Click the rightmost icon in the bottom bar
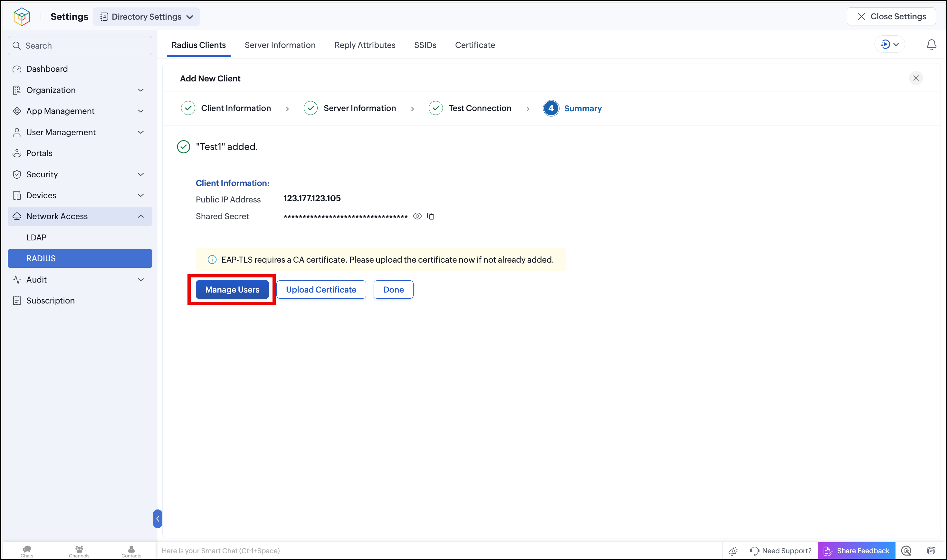The image size is (947, 560). tap(931, 551)
